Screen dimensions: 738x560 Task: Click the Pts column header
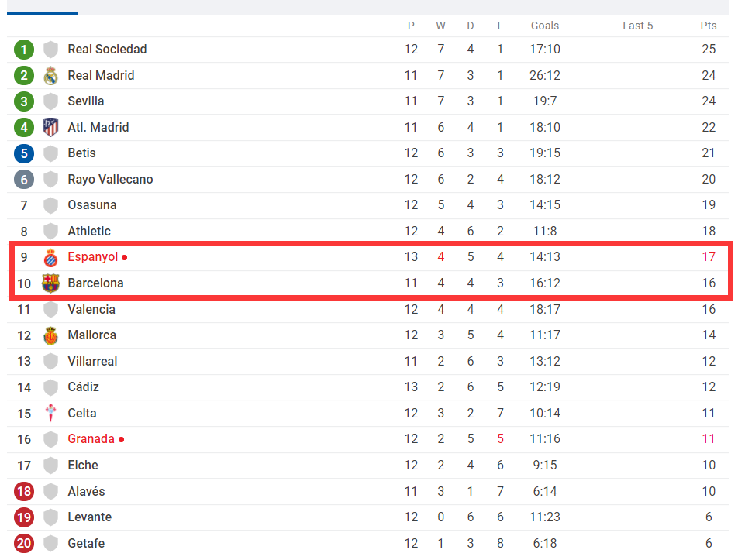pos(709,26)
